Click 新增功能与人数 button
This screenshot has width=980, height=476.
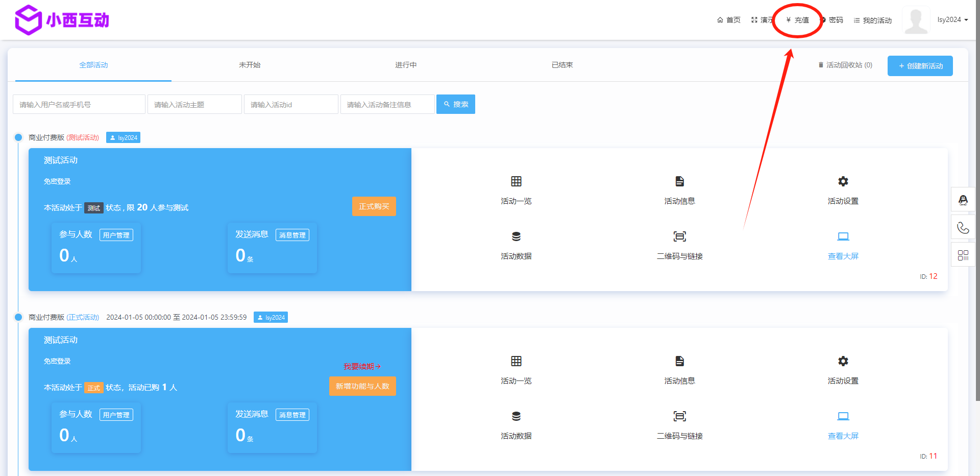tap(362, 386)
